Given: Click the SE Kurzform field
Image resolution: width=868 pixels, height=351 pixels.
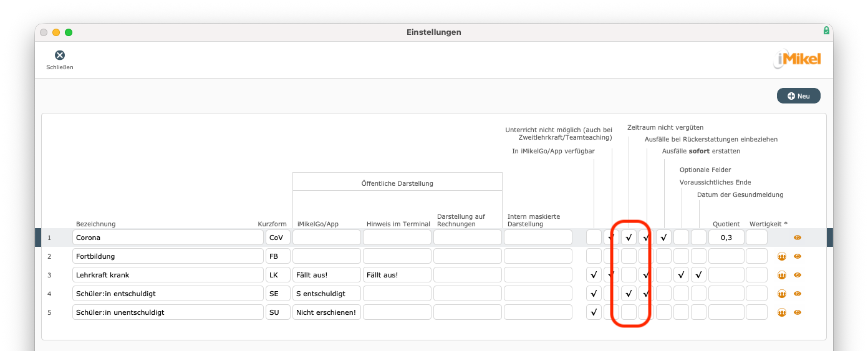Looking at the screenshot, I should click(x=278, y=294).
